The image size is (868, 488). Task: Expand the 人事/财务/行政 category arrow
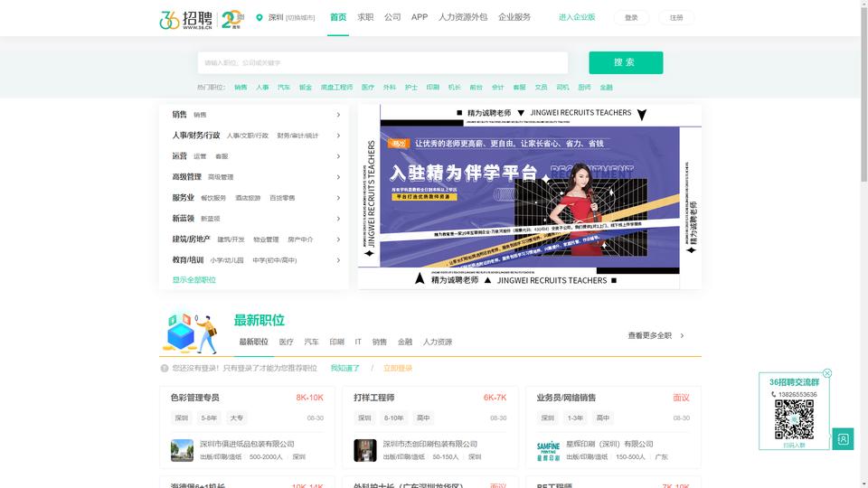338,136
